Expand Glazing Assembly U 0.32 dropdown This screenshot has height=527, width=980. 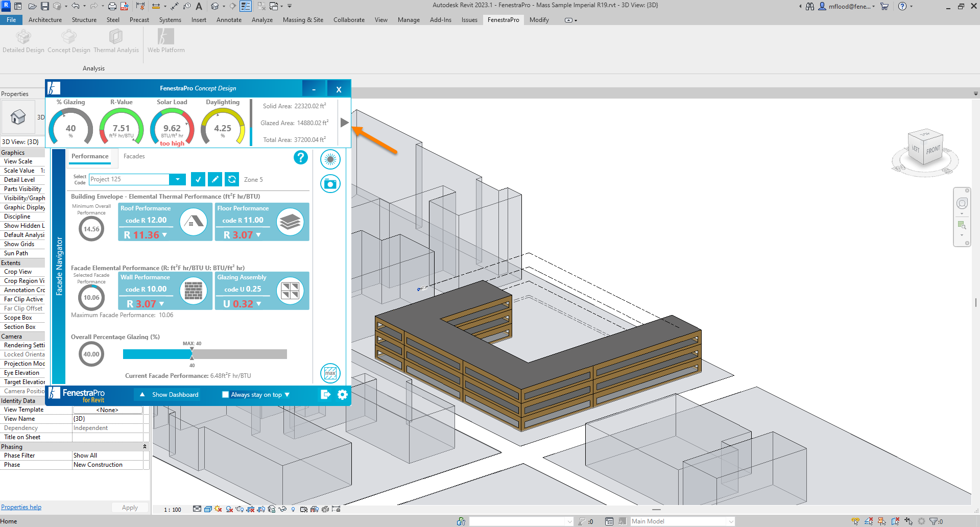coord(258,304)
